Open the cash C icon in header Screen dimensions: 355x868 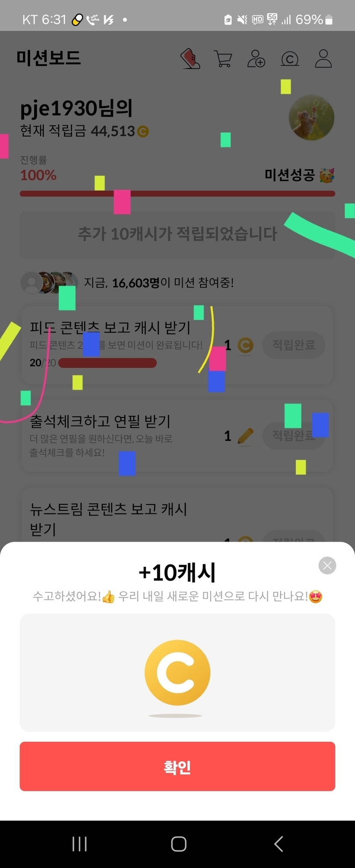pyautogui.click(x=290, y=59)
